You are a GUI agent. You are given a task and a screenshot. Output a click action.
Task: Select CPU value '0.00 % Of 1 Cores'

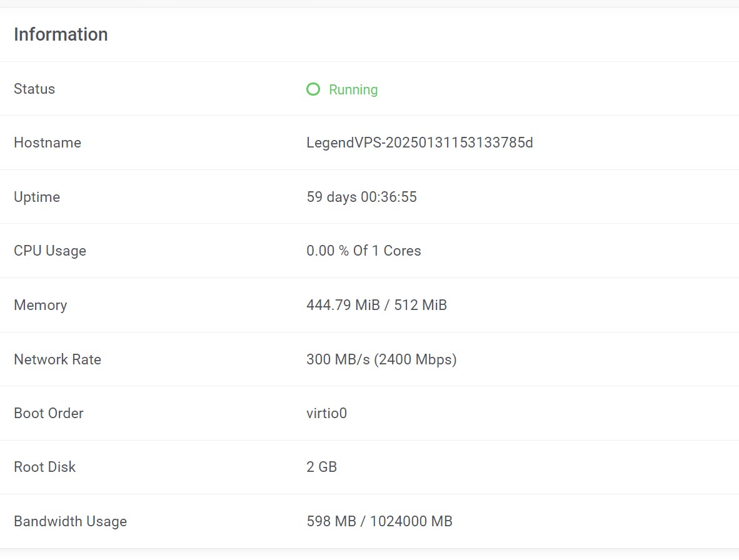coord(363,251)
